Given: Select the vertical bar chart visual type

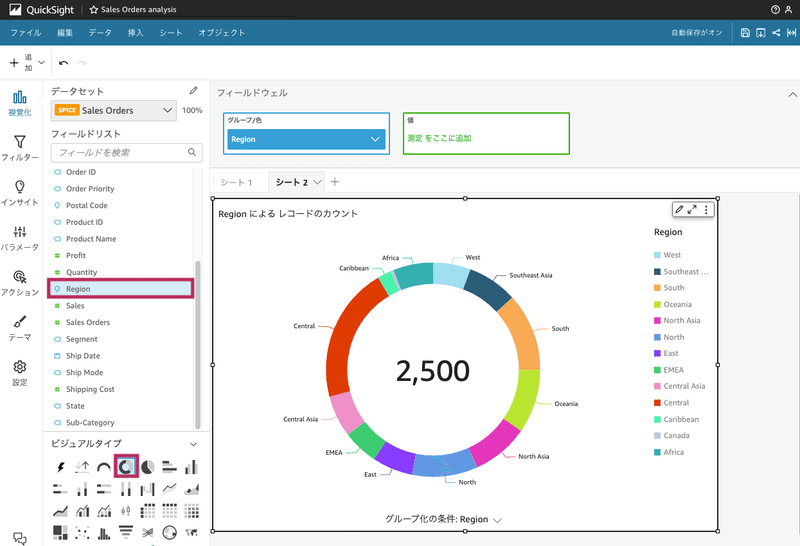Looking at the screenshot, I should [191, 467].
